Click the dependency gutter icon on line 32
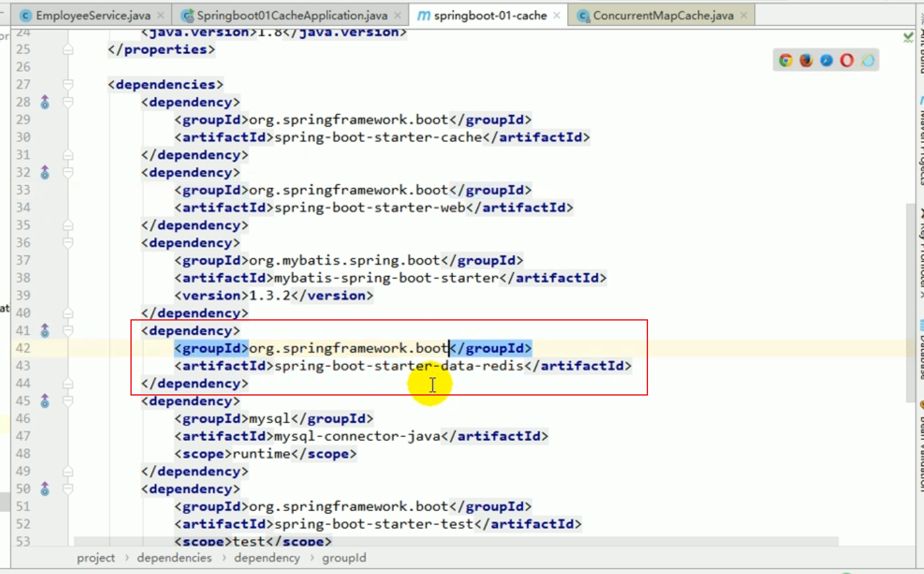 (45, 172)
